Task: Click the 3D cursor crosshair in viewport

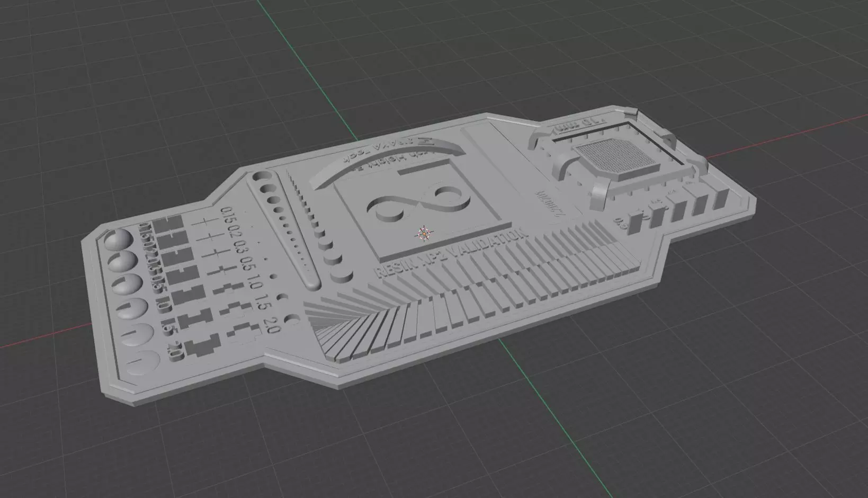Action: click(424, 234)
